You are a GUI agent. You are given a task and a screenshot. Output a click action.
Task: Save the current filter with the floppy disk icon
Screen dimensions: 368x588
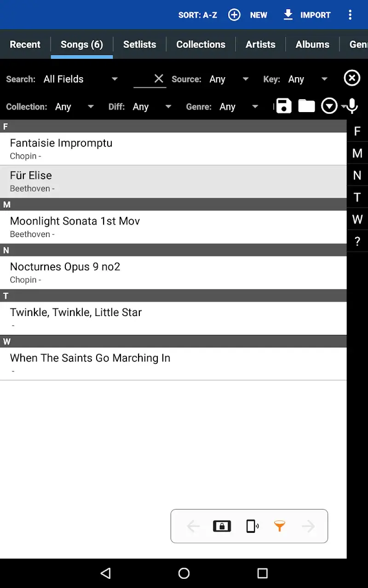pos(283,106)
